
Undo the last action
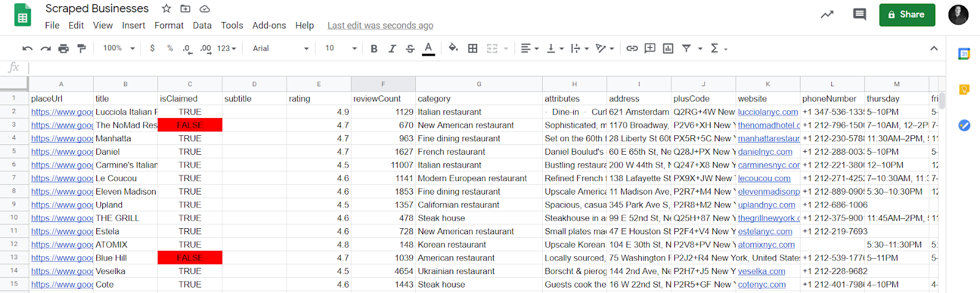pos(27,48)
